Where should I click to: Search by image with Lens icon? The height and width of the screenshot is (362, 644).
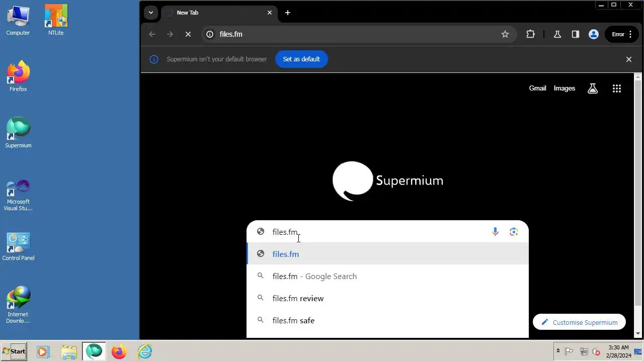click(x=514, y=232)
